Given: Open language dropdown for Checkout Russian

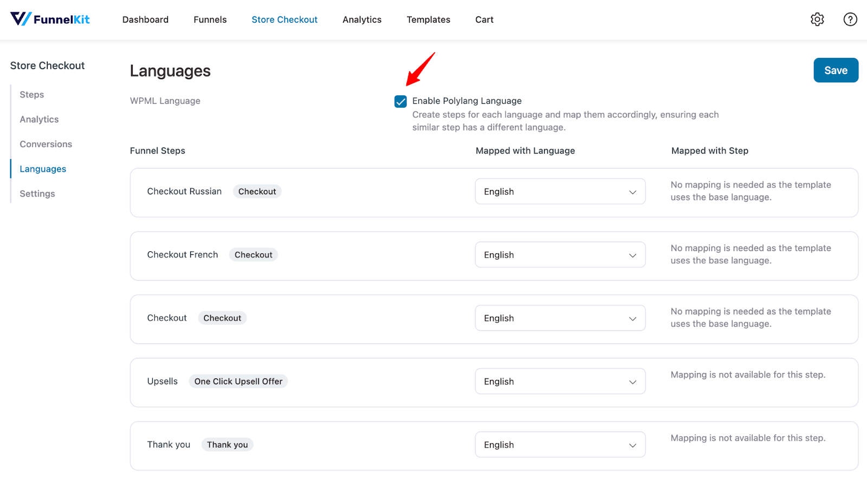Looking at the screenshot, I should [x=560, y=192].
